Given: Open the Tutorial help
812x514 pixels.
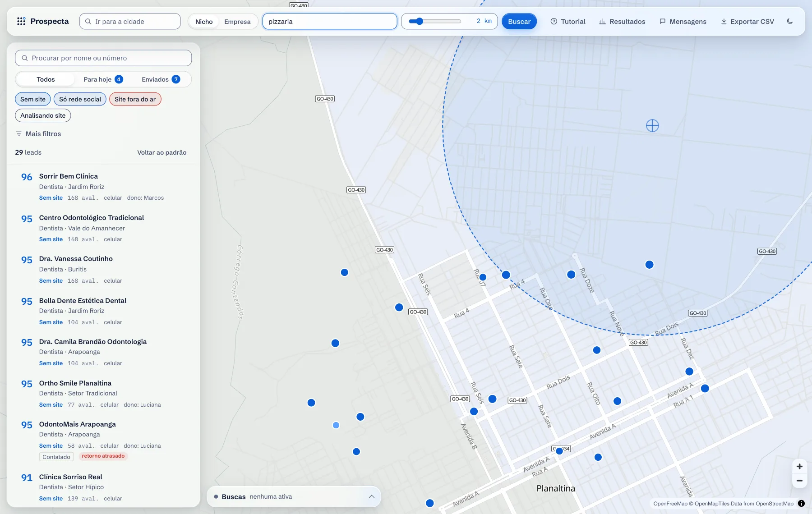Looking at the screenshot, I should coord(568,21).
